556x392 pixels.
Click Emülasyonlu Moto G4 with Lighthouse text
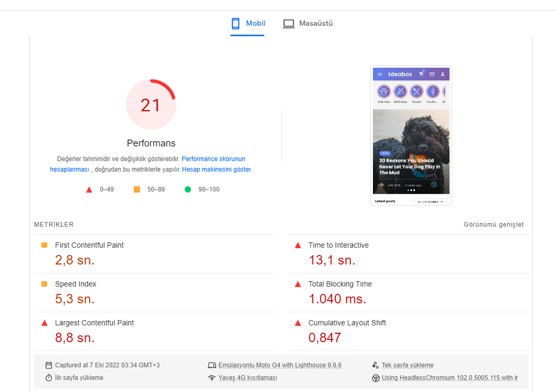280,365
